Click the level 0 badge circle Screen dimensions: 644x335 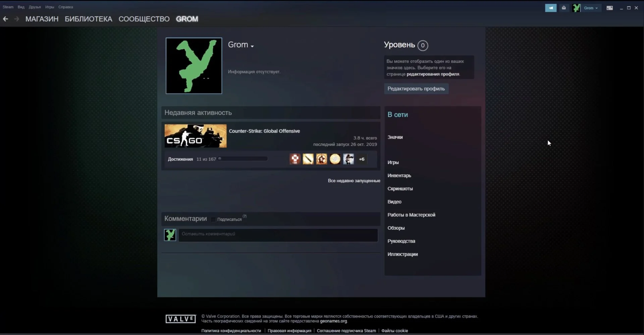coord(423,45)
